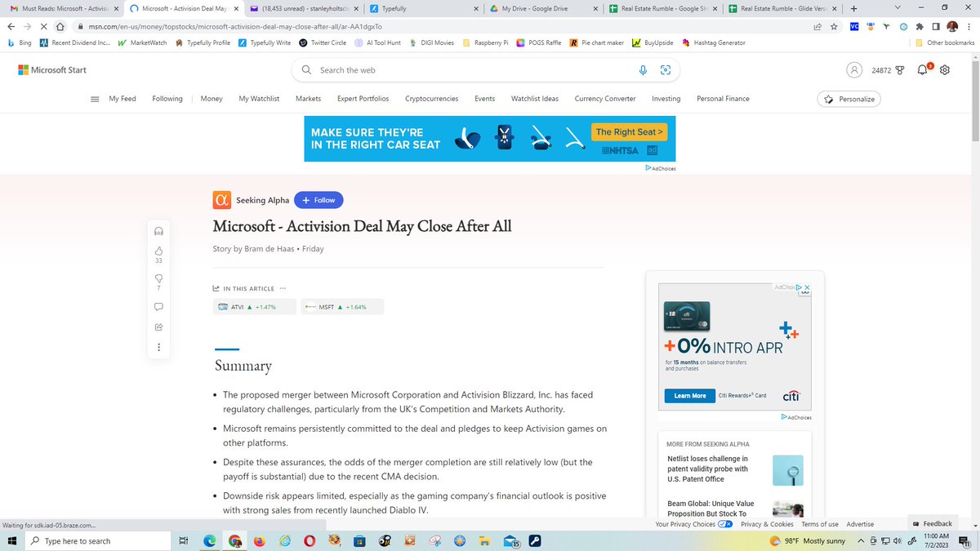Click the Personalize button
This screenshot has height=551, width=980.
[849, 99]
